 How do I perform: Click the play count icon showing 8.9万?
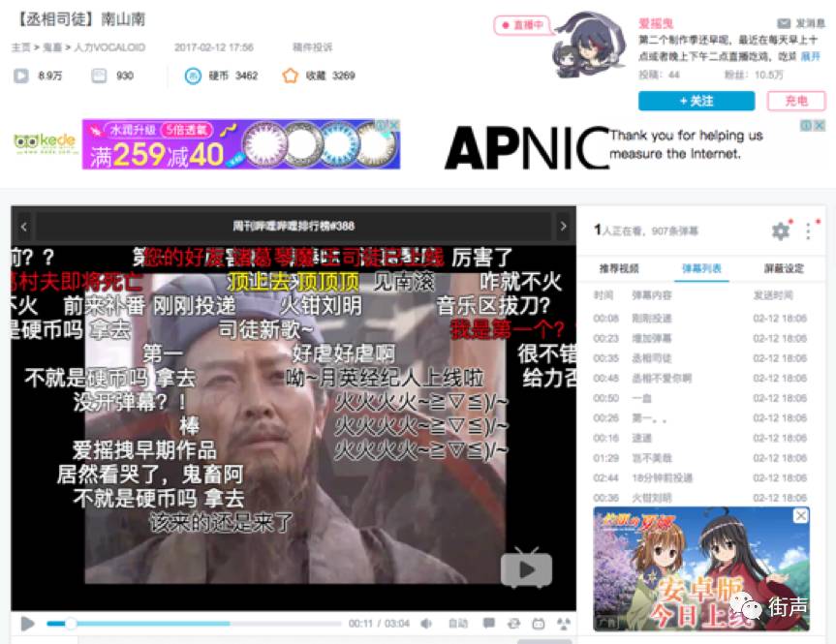click(20, 76)
